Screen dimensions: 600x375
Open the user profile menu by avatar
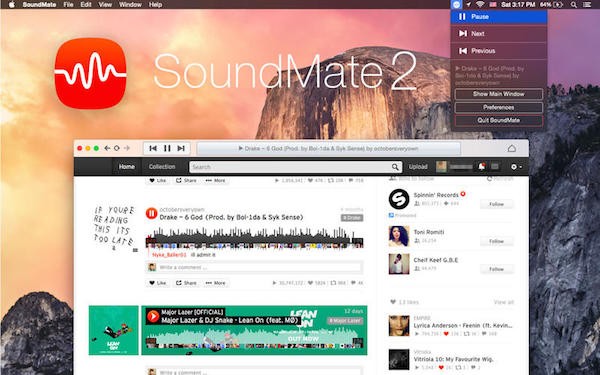(x=441, y=166)
